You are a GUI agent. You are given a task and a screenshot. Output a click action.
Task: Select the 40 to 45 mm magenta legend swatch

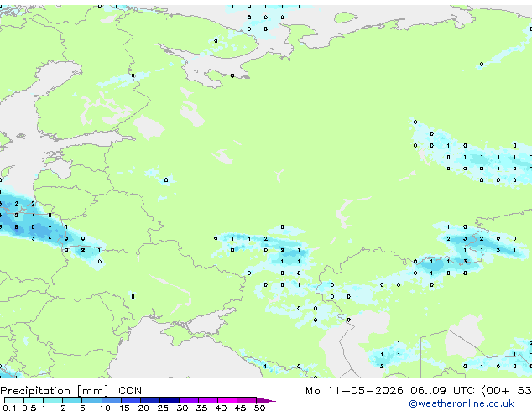pos(227,400)
